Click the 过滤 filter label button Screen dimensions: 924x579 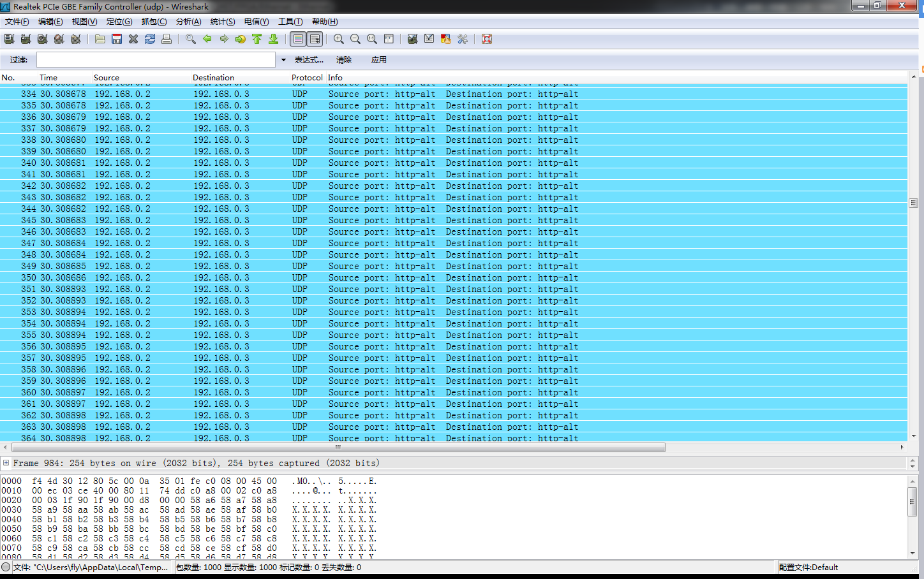(x=19, y=60)
